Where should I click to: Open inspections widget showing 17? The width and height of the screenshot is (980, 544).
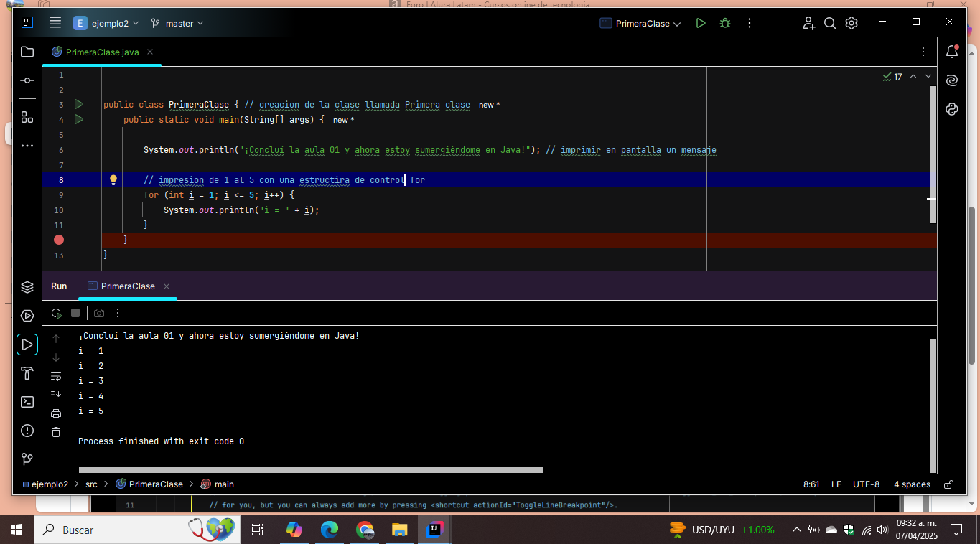(892, 76)
